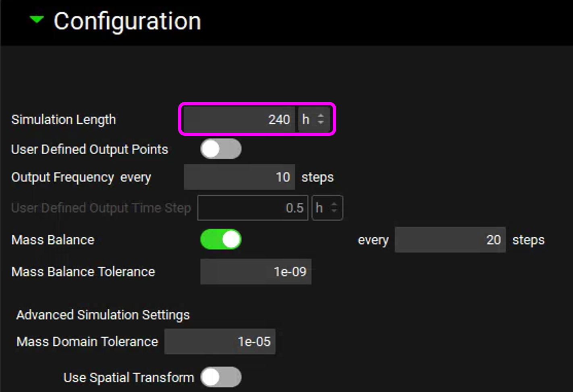This screenshot has height=392, width=573.
Task: Disable the Mass Balance toggle
Action: 221,240
